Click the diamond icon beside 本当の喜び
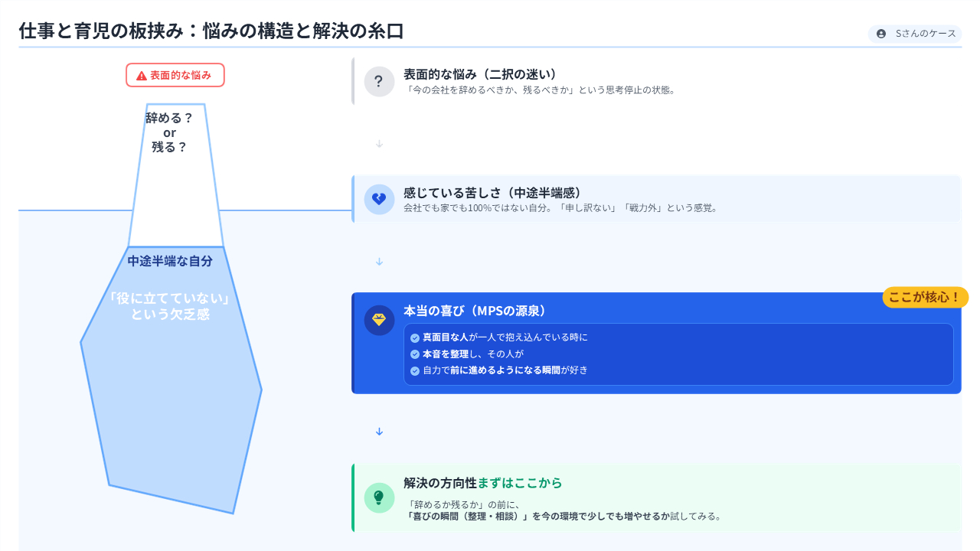980x551 pixels. point(379,320)
